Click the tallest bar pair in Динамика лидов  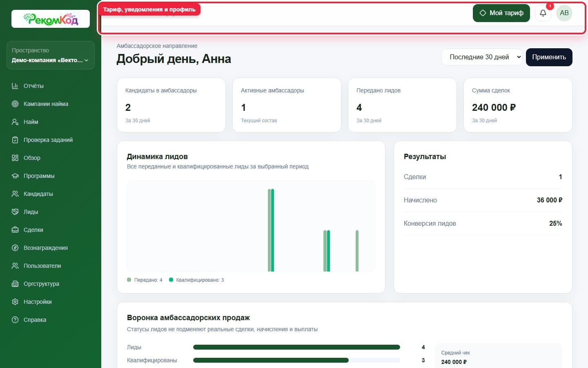[271, 230]
